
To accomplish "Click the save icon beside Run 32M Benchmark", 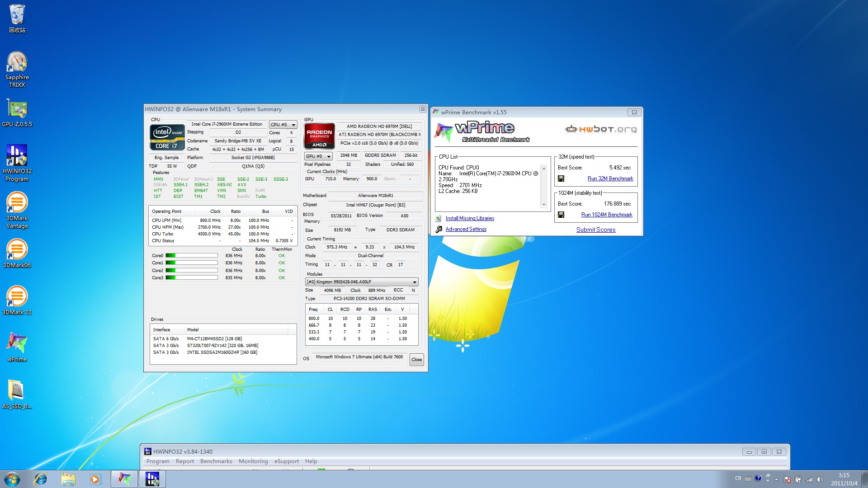I will point(561,178).
